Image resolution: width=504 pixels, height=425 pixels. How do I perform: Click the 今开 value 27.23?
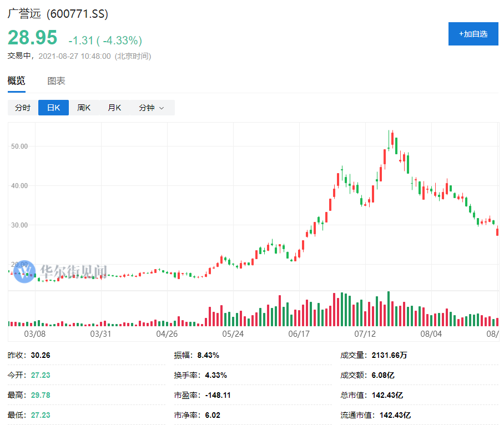(x=41, y=375)
